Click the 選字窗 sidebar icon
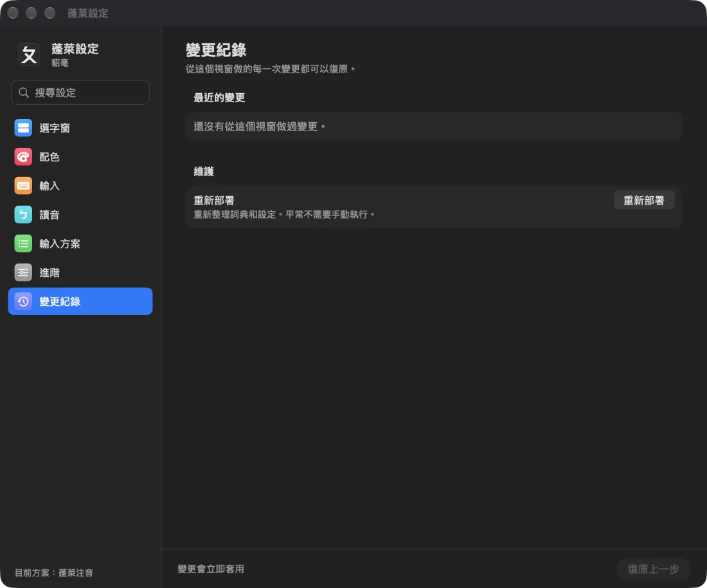The height and width of the screenshot is (588, 707). 23,128
